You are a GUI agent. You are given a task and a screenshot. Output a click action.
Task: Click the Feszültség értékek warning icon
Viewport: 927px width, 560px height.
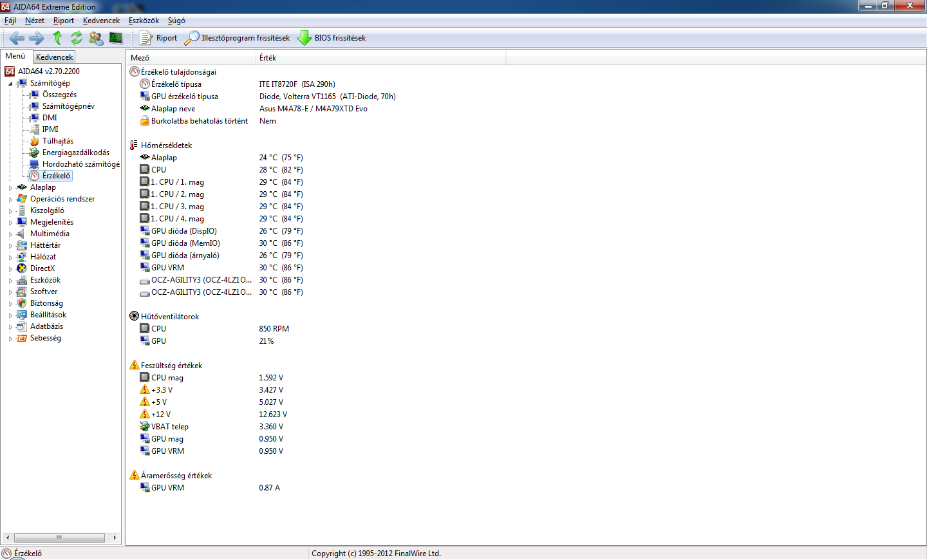(134, 365)
